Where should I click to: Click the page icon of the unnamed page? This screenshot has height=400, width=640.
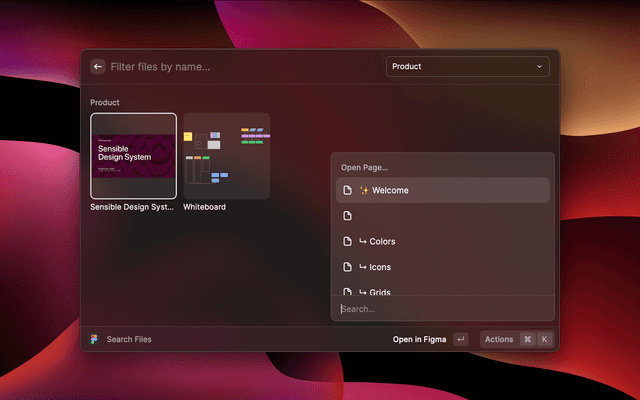tap(347, 216)
